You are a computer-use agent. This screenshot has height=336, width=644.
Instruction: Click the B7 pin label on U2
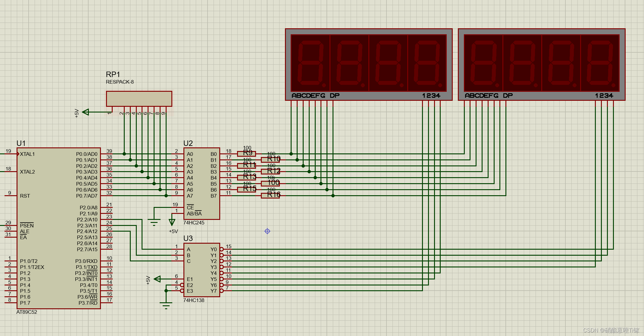pyautogui.click(x=214, y=196)
